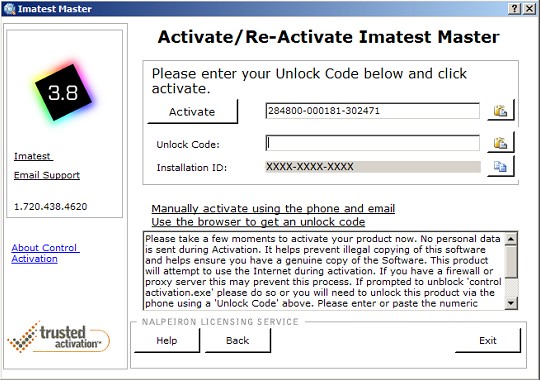Image resolution: width=540 pixels, height=380 pixels.
Task: Focus the Unlock Code input field
Action: pos(373,143)
